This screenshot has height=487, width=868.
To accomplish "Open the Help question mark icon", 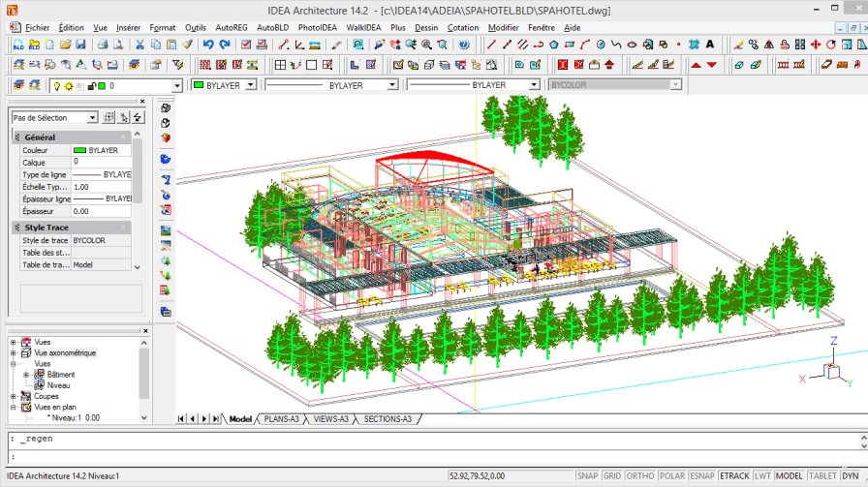I will point(464,45).
